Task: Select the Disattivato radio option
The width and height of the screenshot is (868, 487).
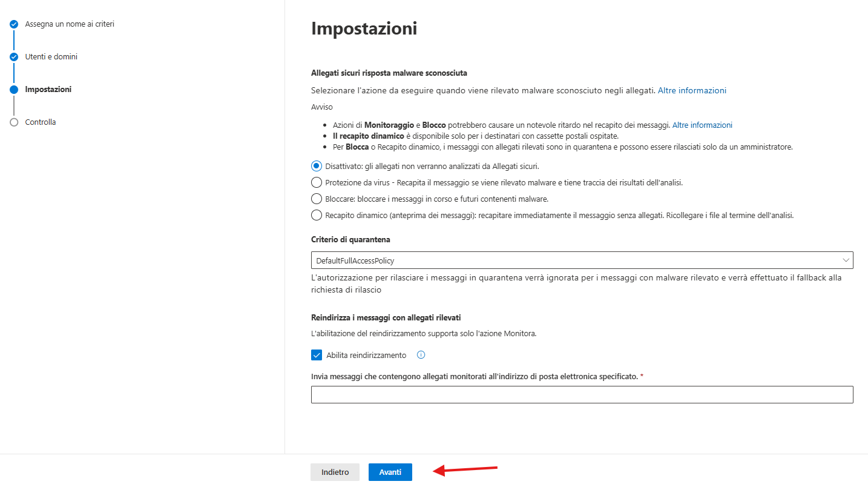Action: (316, 166)
